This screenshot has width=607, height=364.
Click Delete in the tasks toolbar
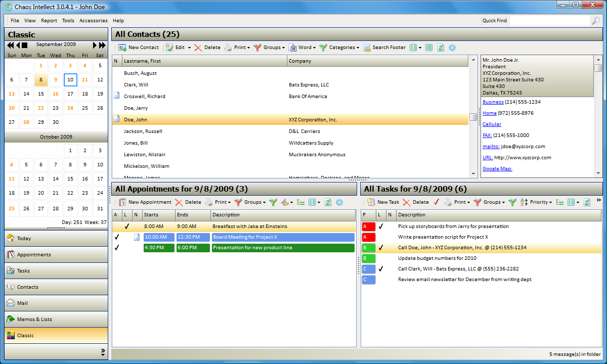click(x=416, y=202)
